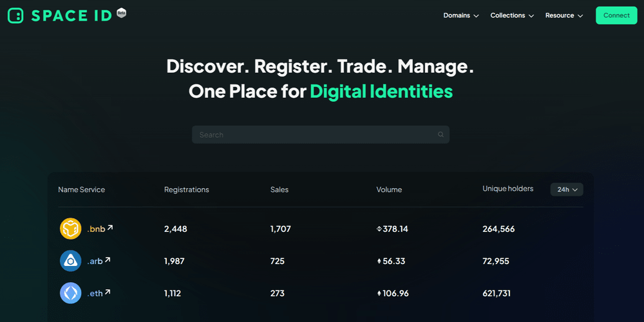Expand the Collections menu

[x=512, y=15]
